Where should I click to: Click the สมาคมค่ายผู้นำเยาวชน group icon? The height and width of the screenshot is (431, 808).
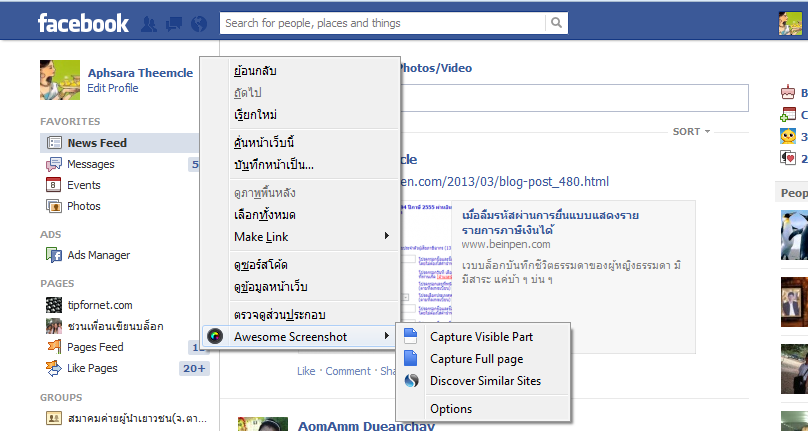pyautogui.click(x=54, y=418)
